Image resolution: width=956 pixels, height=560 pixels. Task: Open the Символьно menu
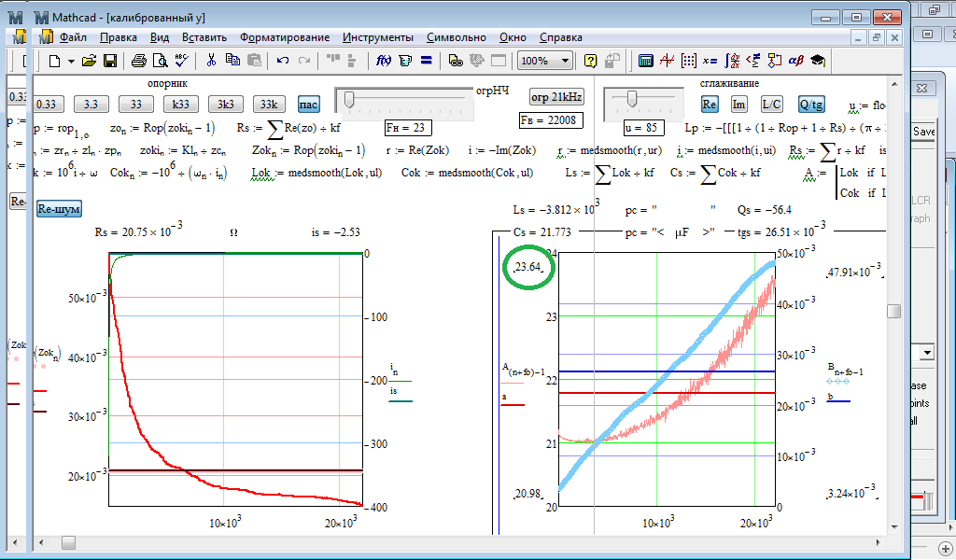tap(456, 37)
